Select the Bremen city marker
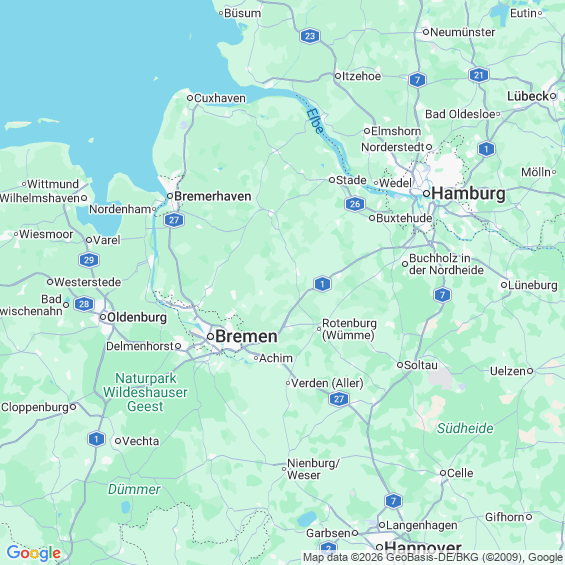The width and height of the screenshot is (565, 565). (210, 337)
